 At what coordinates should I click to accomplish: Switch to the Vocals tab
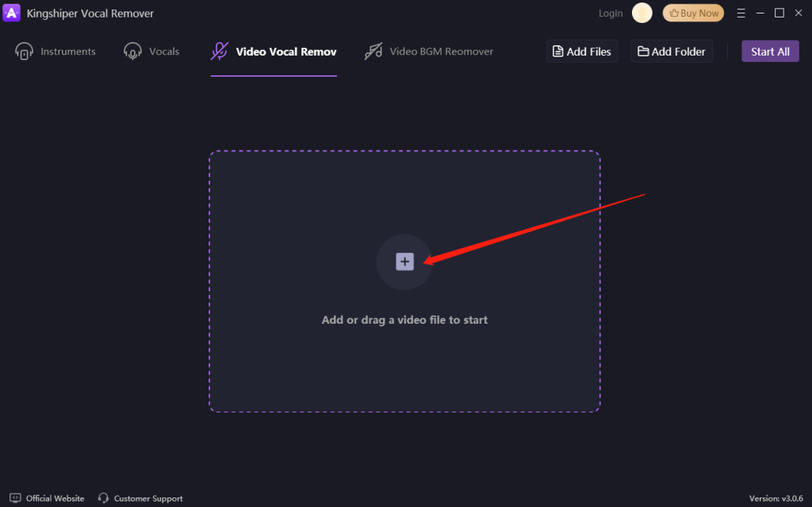click(151, 52)
